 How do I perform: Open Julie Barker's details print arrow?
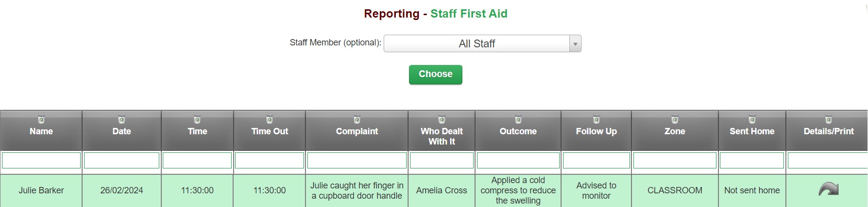(828, 189)
